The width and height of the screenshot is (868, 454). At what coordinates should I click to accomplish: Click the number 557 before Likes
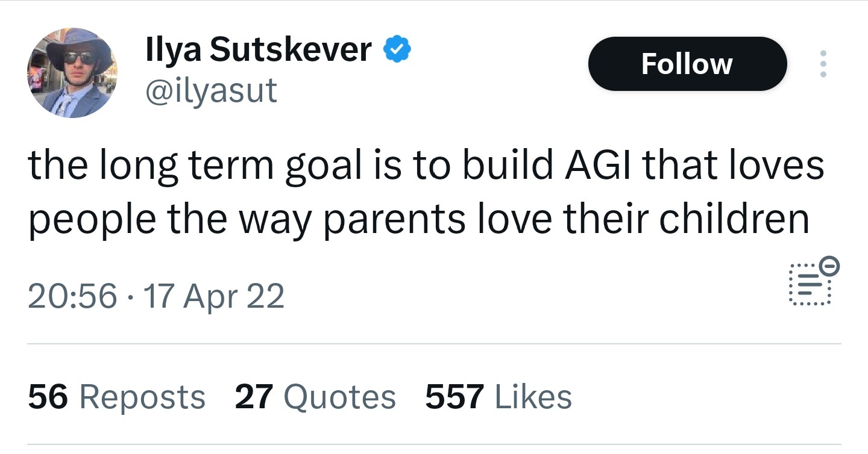click(454, 397)
